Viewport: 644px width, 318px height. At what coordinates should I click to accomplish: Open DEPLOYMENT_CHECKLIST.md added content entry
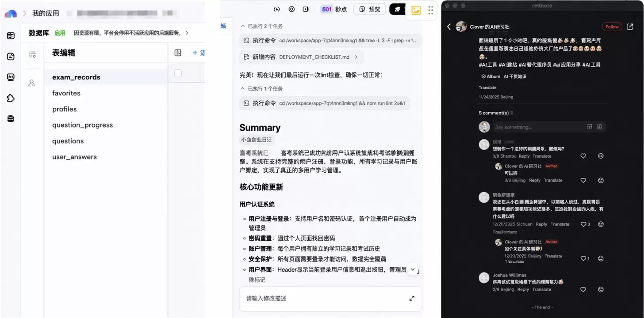pos(301,57)
